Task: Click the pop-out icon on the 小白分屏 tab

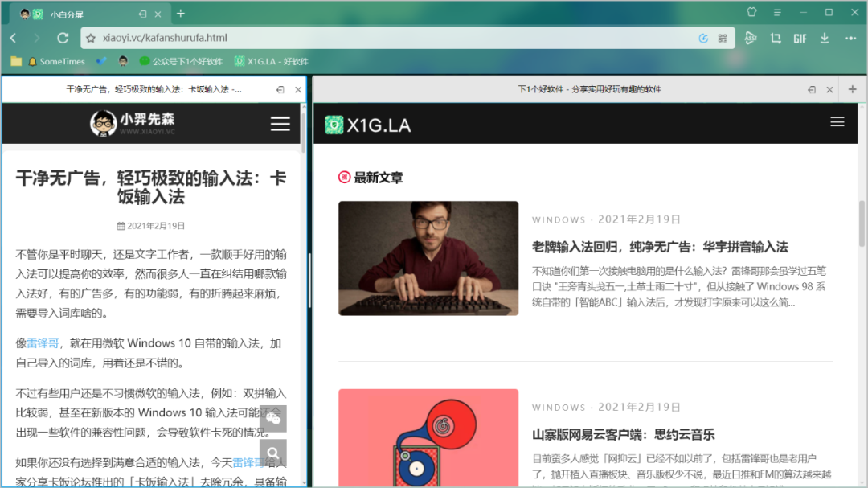Action: click(142, 14)
